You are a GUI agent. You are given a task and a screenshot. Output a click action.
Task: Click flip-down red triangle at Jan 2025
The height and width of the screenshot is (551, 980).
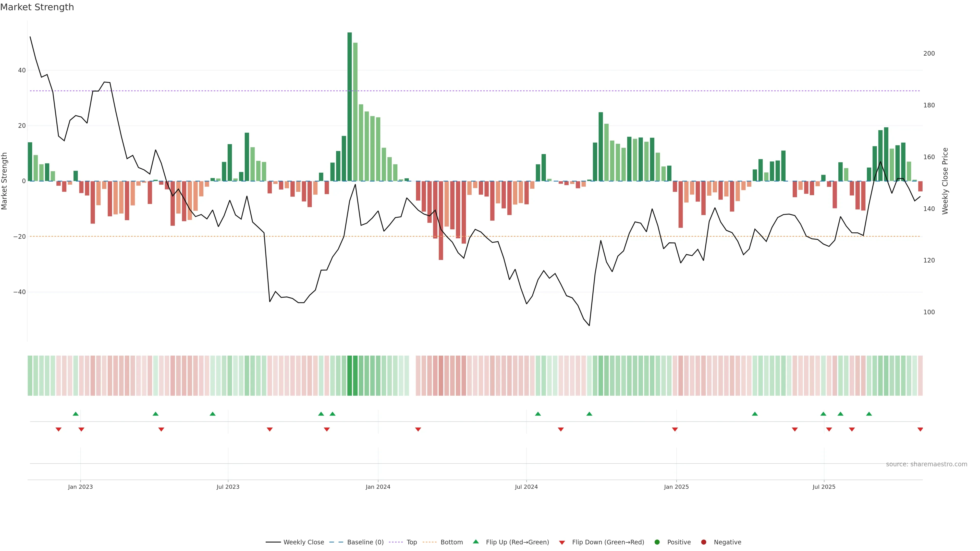click(675, 429)
